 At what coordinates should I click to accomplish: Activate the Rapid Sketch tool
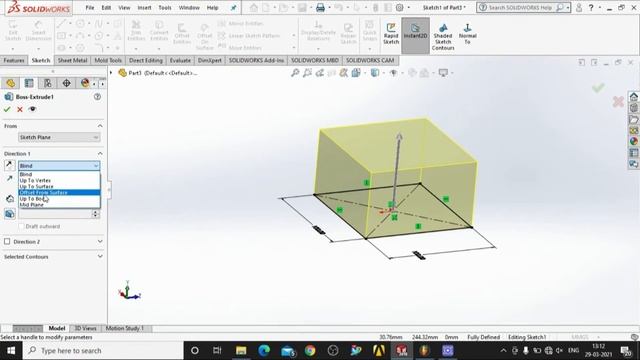point(391,33)
